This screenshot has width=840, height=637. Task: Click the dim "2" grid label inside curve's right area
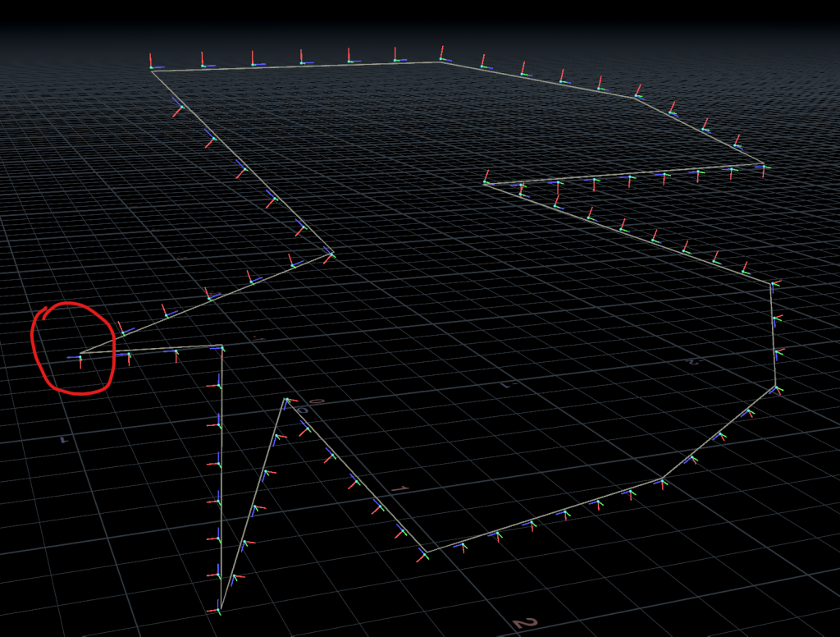692,361
